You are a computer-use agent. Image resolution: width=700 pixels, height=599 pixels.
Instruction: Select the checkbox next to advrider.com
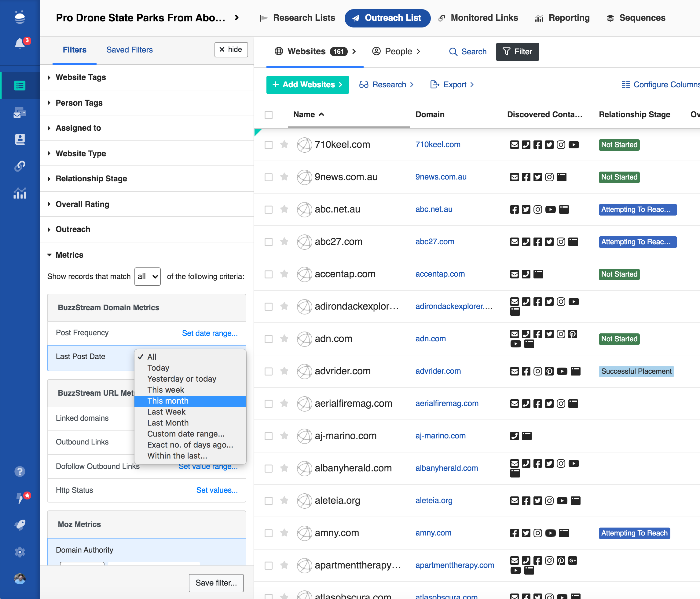coord(269,371)
